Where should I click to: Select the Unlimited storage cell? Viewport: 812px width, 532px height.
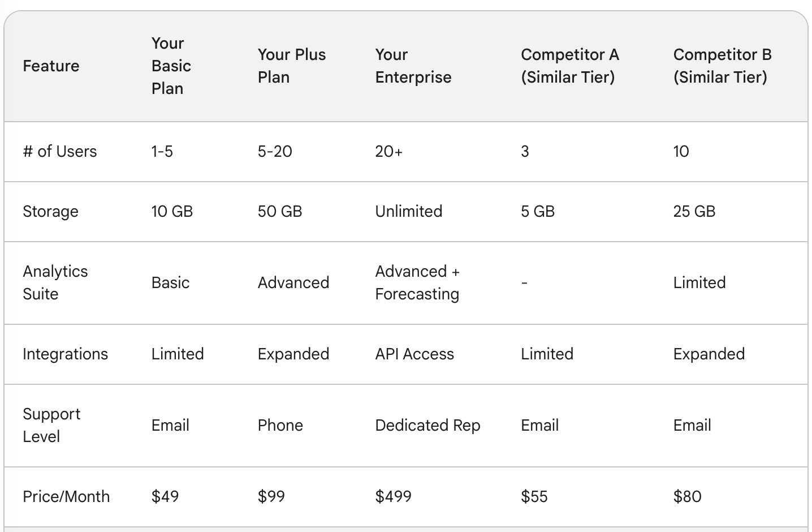[x=409, y=212]
